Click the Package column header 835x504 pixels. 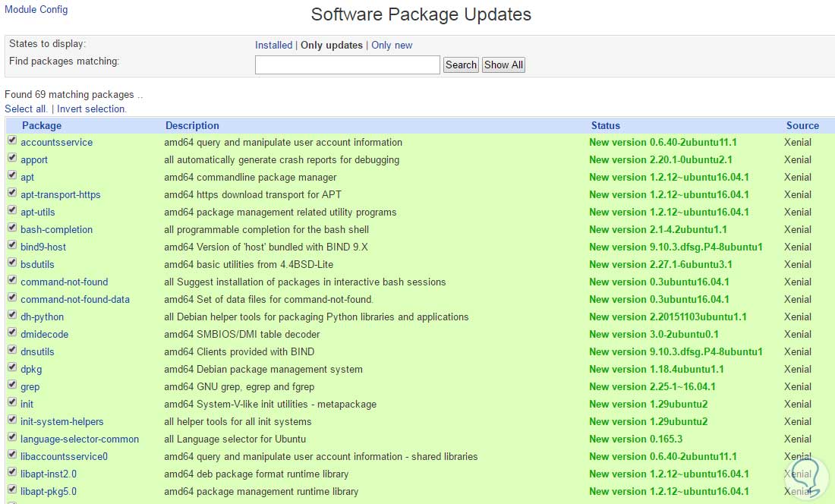(x=42, y=126)
